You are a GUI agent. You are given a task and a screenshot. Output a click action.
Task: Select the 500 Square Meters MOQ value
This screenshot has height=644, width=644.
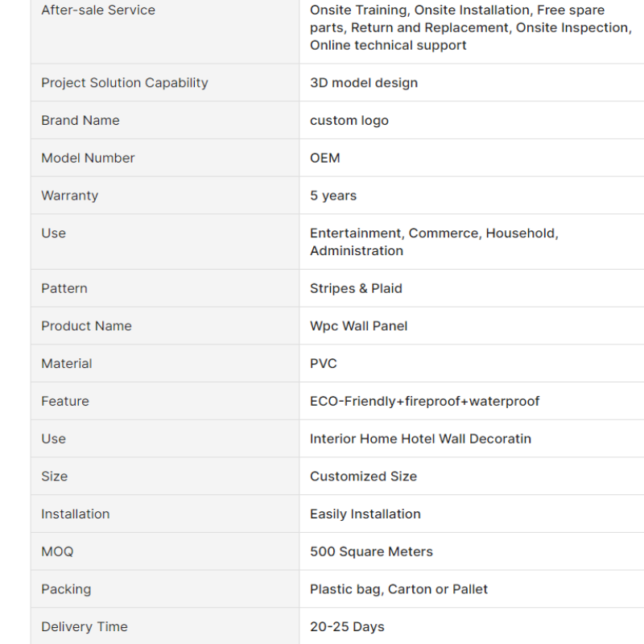371,551
